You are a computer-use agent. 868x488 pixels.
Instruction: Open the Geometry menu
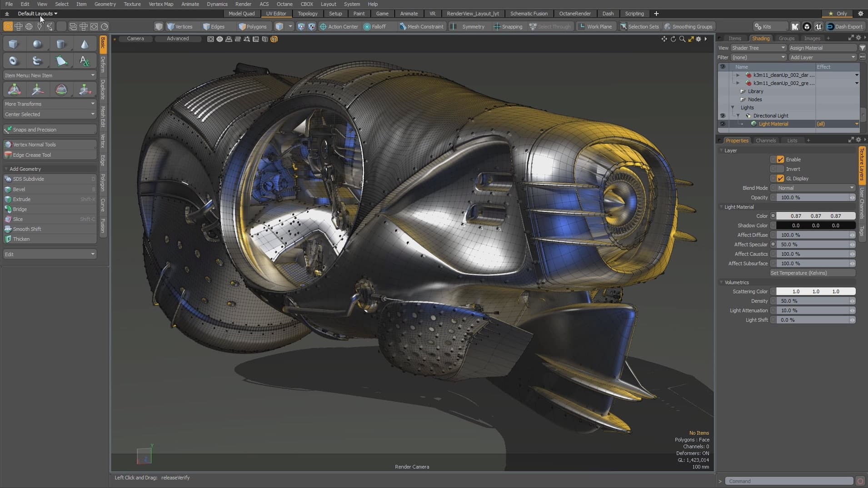pos(105,4)
